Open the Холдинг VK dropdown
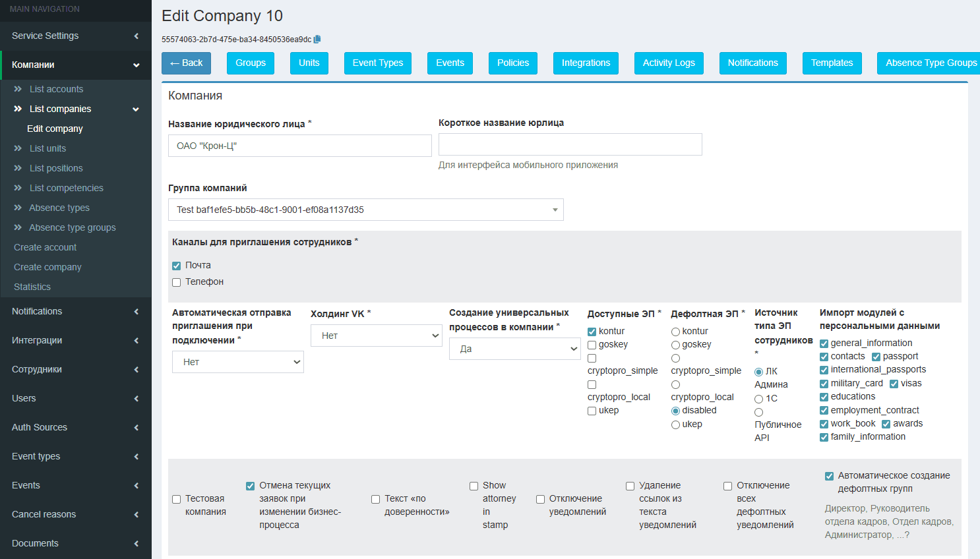980x559 pixels. 376,336
